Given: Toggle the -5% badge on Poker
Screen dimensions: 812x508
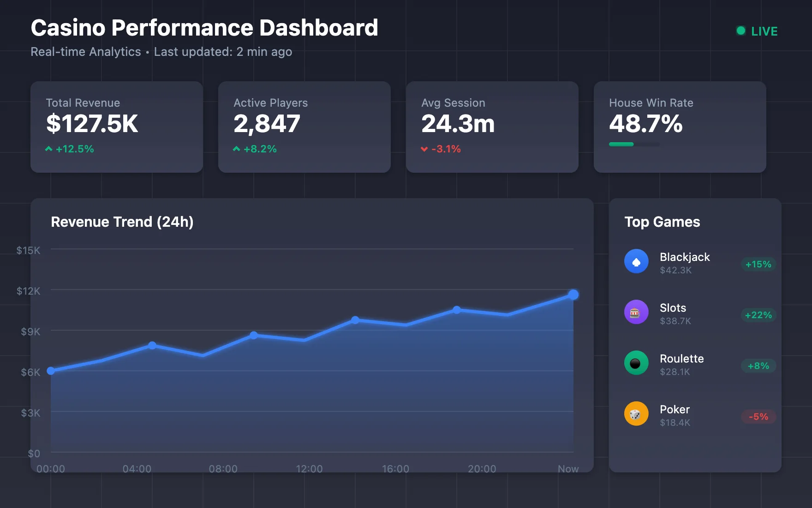Looking at the screenshot, I should (758, 417).
